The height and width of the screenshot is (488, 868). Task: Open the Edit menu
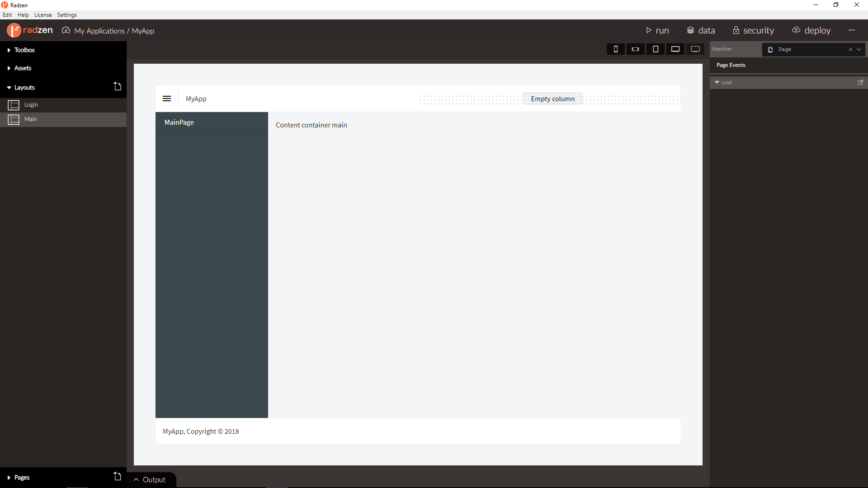pyautogui.click(x=7, y=15)
